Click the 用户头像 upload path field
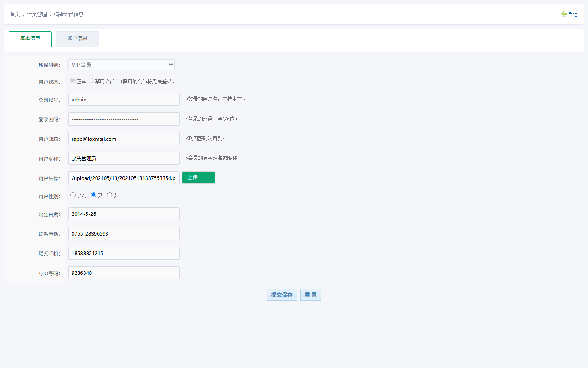 tap(124, 178)
